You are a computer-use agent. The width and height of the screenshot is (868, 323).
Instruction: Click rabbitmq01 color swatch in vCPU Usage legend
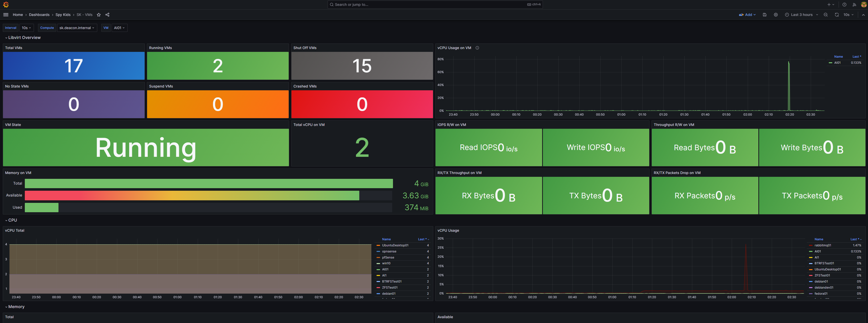click(810, 245)
